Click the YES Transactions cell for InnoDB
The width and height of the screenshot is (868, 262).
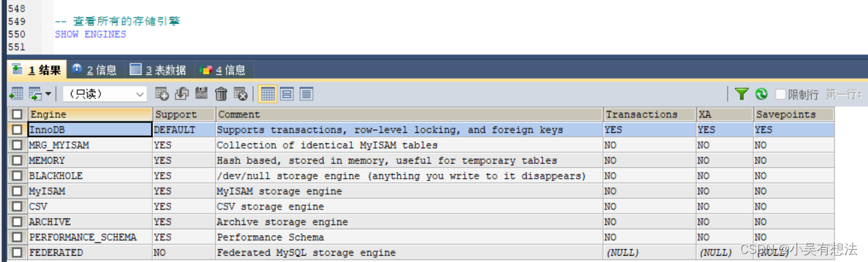tap(650, 130)
